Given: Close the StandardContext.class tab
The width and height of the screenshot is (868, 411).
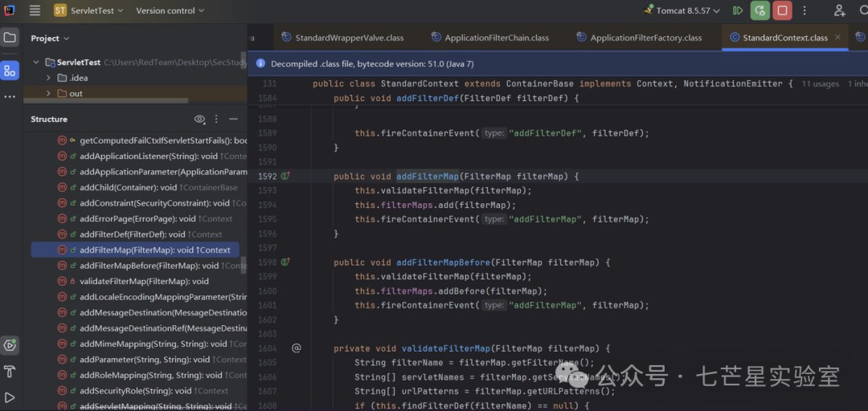Looking at the screenshot, I should (x=837, y=37).
